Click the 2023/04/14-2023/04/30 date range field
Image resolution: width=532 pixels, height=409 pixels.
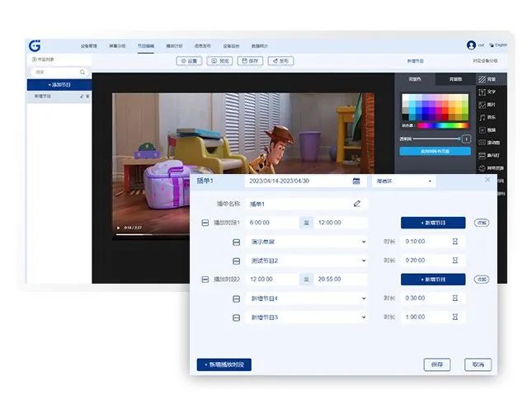tap(305, 181)
